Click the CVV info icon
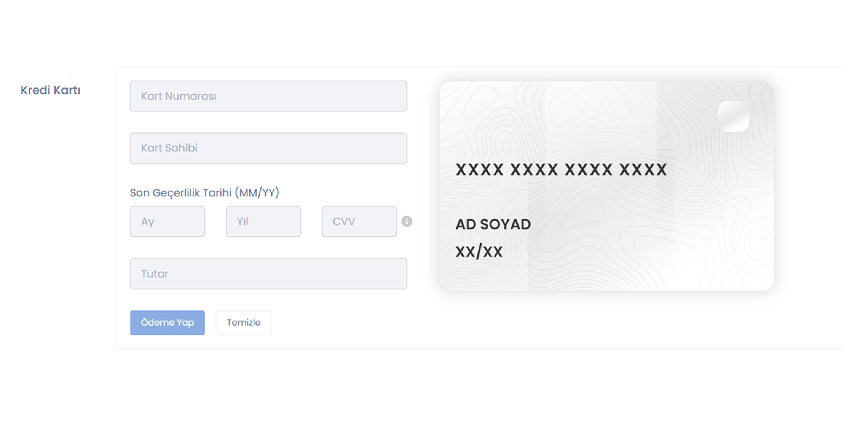Screen dimensions: 868x426 point(407,221)
